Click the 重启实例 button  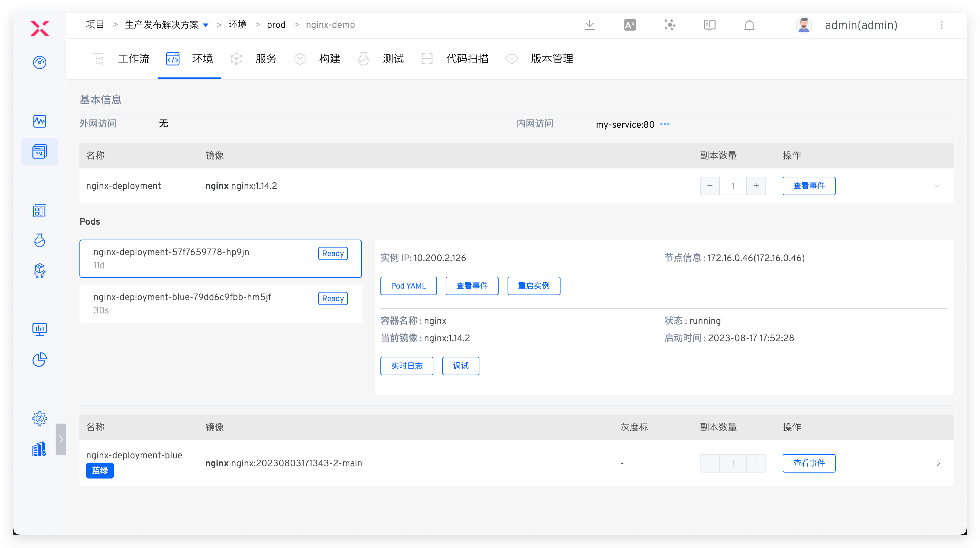[533, 286]
